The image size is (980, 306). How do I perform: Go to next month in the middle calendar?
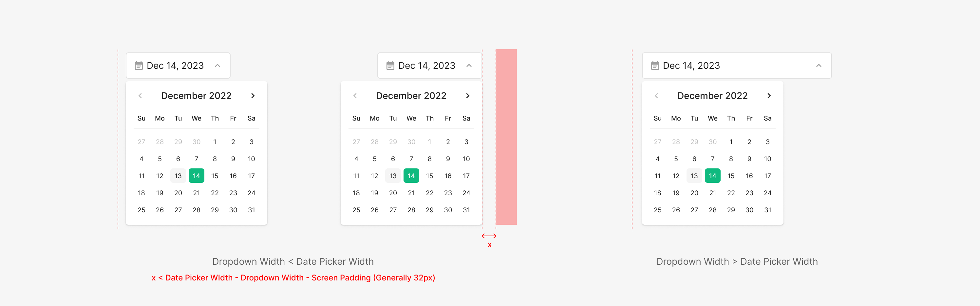(x=467, y=96)
